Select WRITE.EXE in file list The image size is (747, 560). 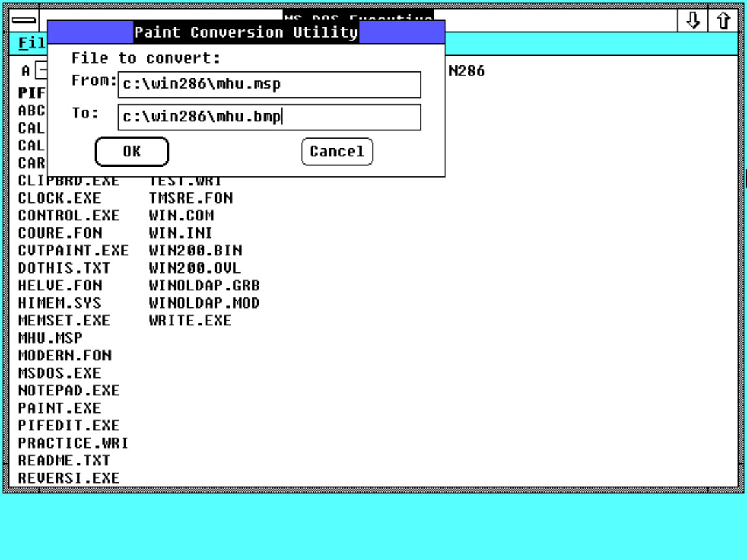pos(190,321)
